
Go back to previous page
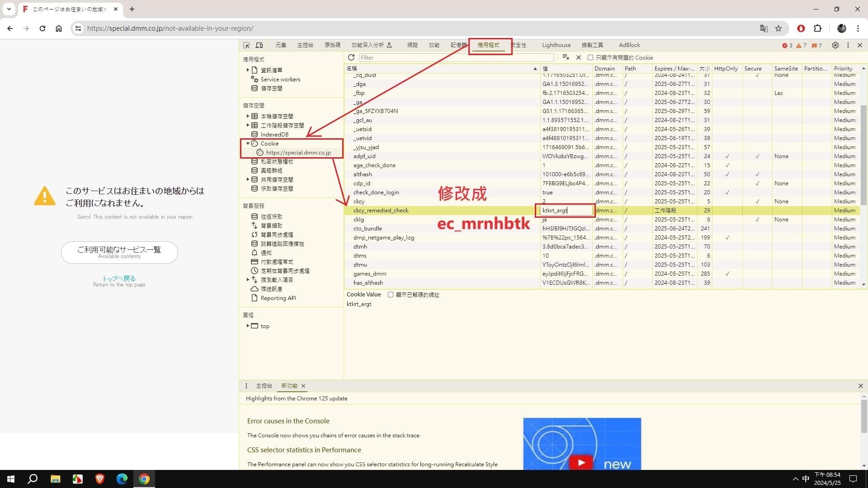click(x=10, y=28)
